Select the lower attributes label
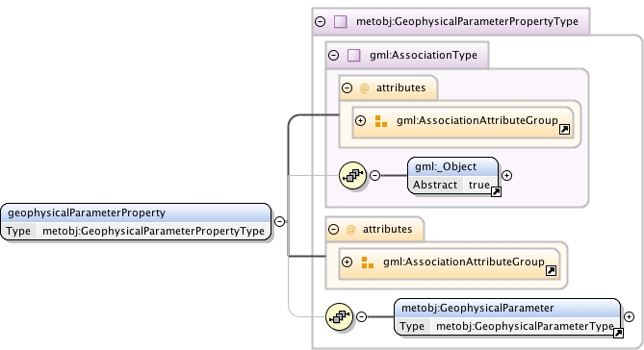This screenshot has width=644, height=350. 387,229
